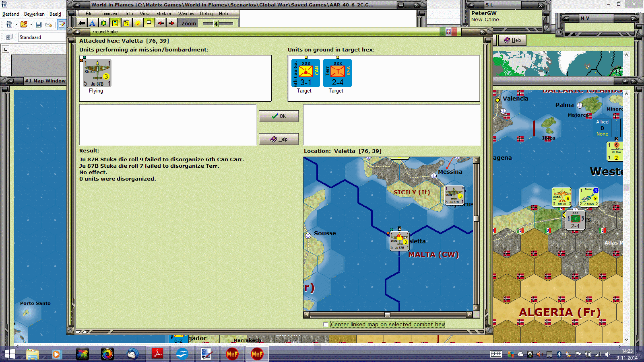Open the File menu
Image resolution: width=644 pixels, height=362 pixels.
89,14
